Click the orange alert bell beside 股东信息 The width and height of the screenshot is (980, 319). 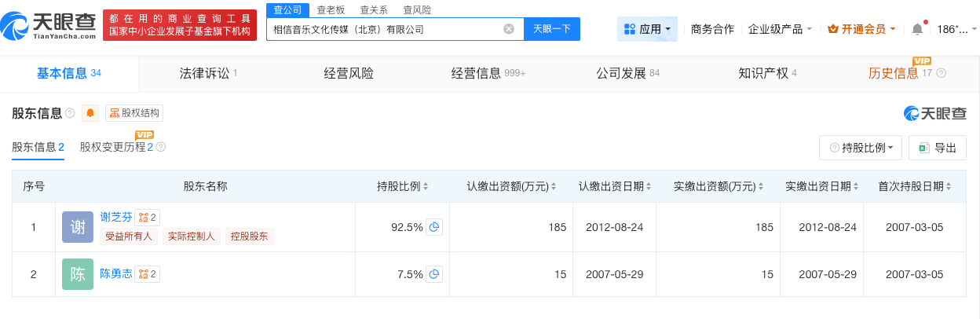pos(90,113)
